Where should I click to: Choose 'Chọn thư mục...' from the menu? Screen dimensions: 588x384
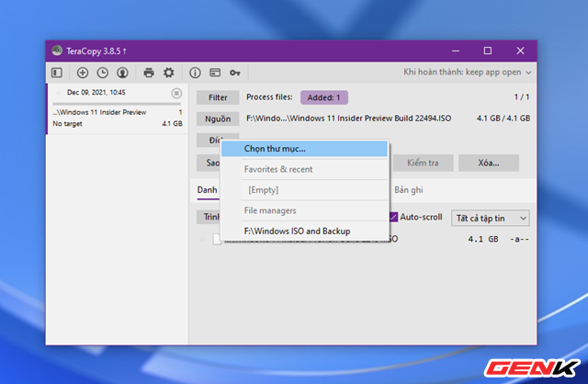click(x=304, y=149)
